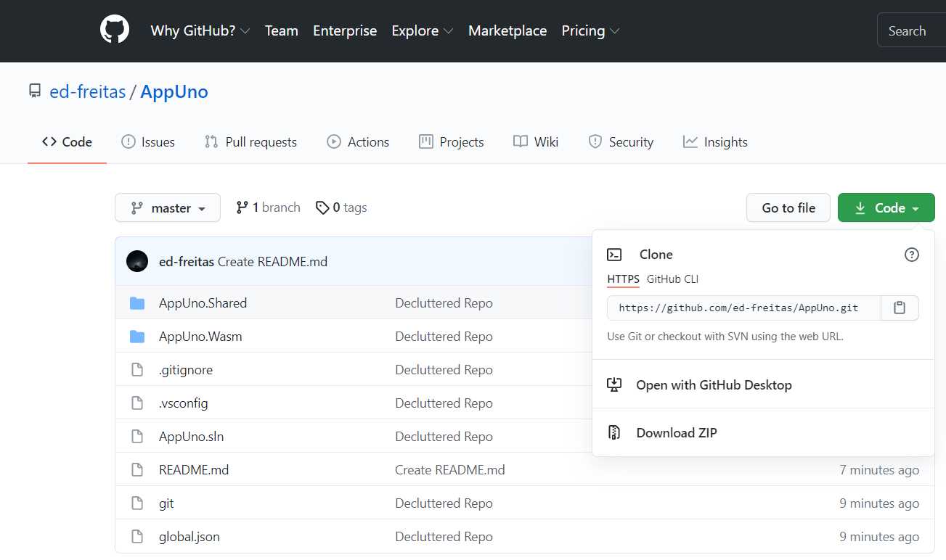Screen dimensions: 946x560
Task: Open the README.md file link
Action: pos(193,469)
